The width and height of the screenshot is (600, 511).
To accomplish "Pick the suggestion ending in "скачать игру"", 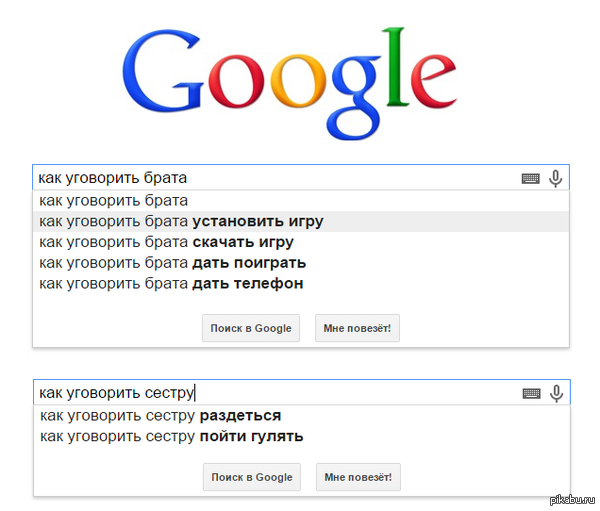I will click(166, 242).
